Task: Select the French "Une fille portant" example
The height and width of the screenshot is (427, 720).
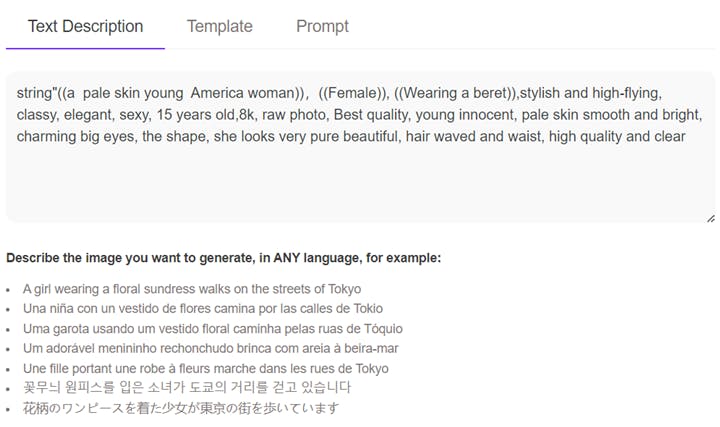Action: pos(205,368)
